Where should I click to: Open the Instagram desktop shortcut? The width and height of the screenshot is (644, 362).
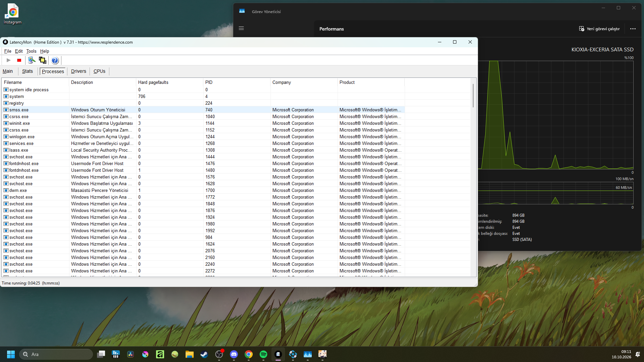click(x=13, y=14)
